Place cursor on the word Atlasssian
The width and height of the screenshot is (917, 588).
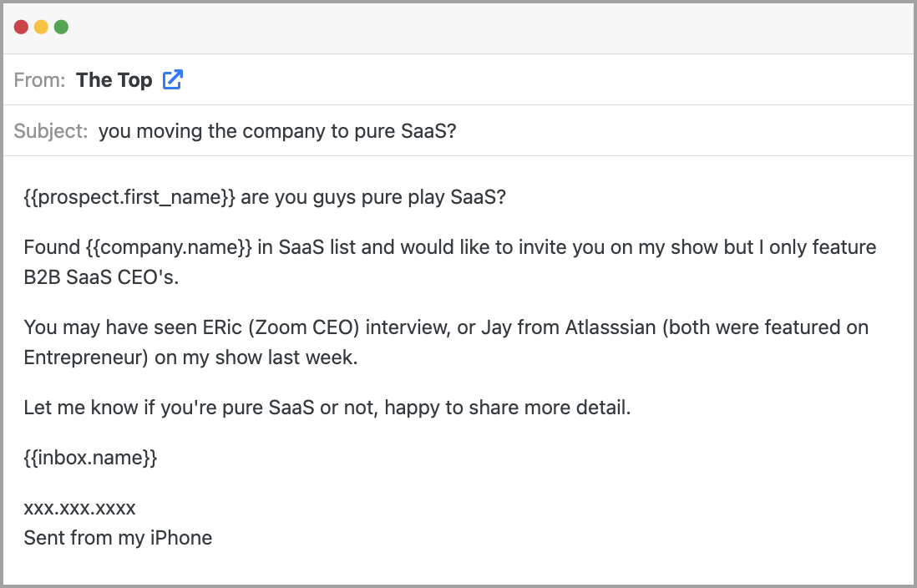tap(610, 327)
